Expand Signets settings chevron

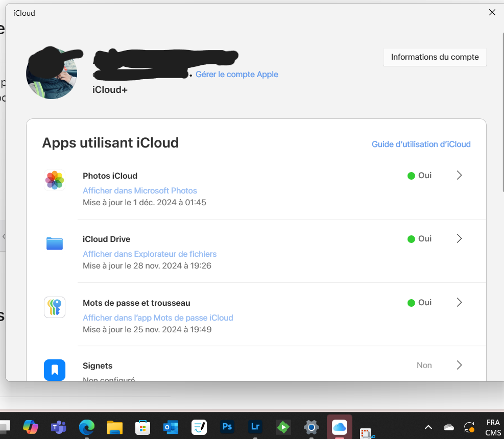tap(459, 365)
